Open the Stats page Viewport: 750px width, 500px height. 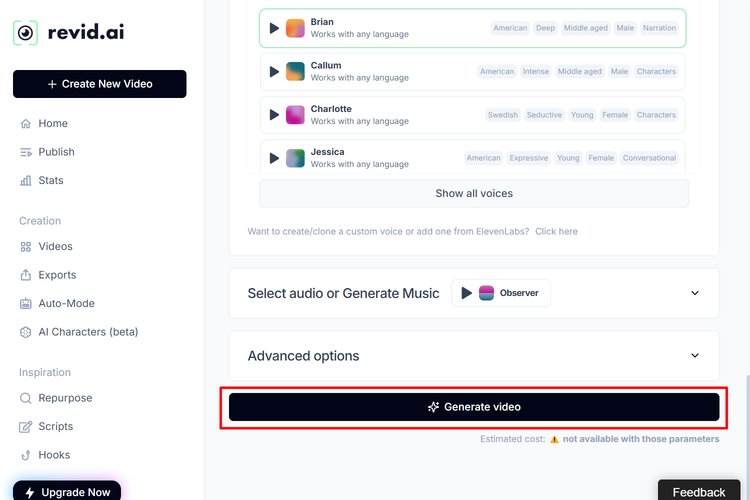point(51,181)
